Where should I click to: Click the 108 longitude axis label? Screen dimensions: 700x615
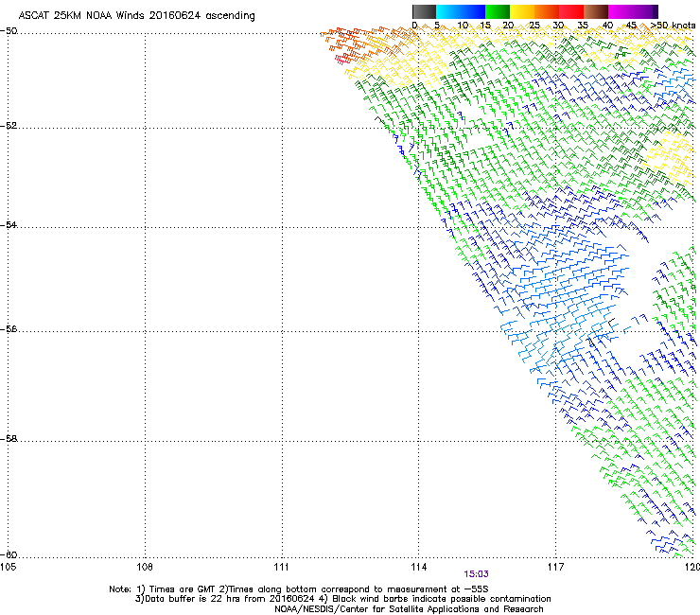(145, 567)
